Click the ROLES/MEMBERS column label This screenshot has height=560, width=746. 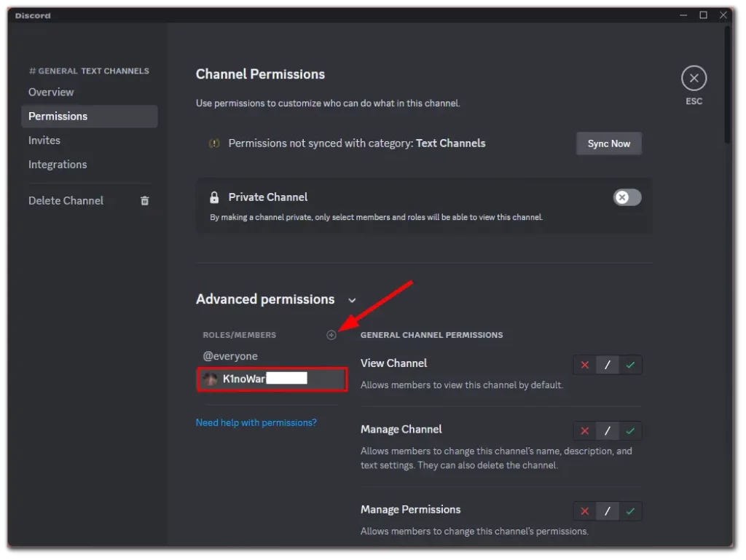(x=239, y=335)
